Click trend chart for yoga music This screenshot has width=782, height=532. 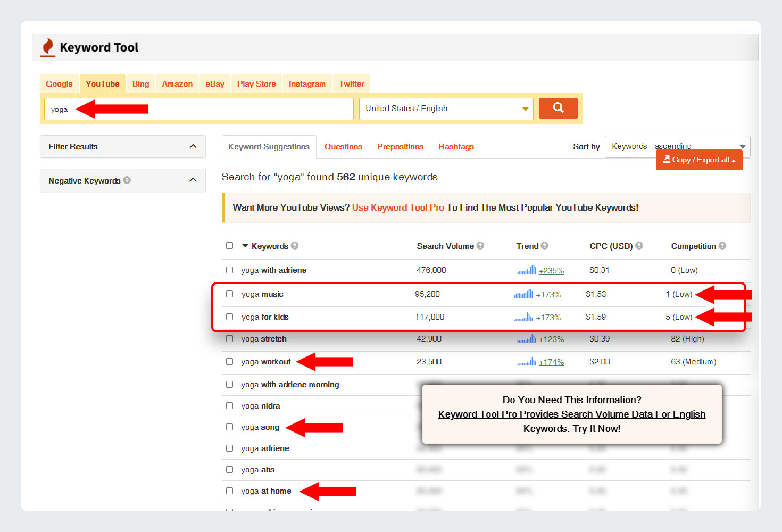523,294
